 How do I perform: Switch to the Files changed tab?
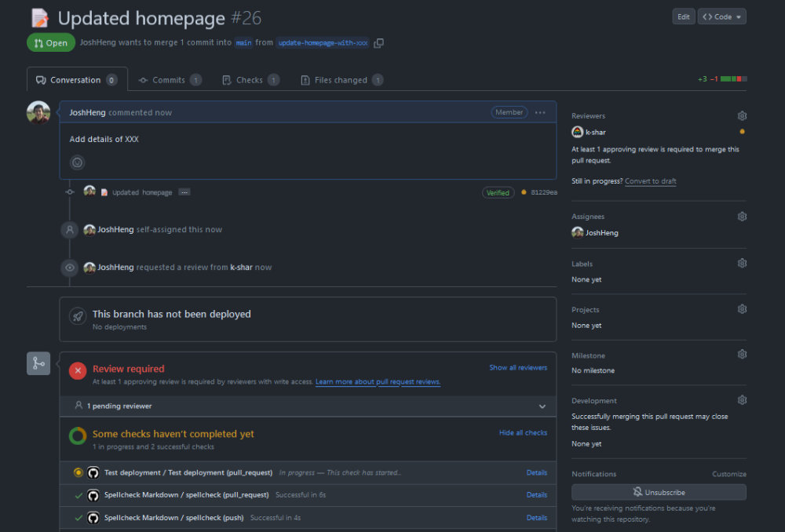tap(341, 80)
